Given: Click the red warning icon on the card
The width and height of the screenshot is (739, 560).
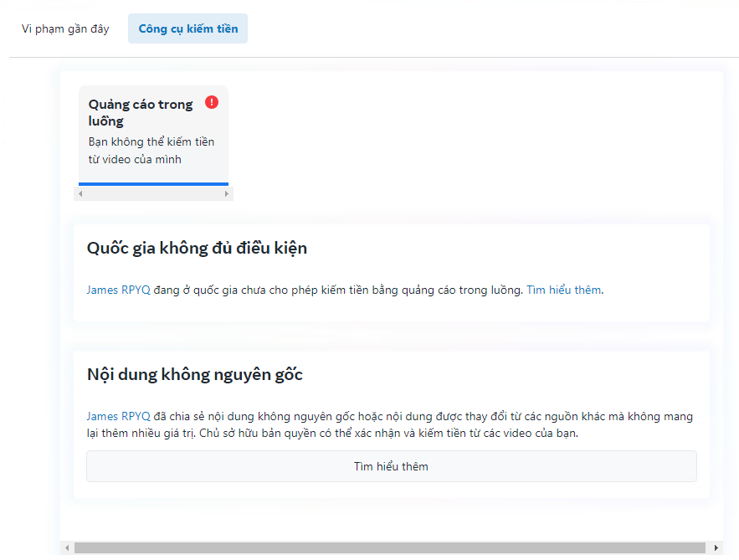Looking at the screenshot, I should [212, 102].
